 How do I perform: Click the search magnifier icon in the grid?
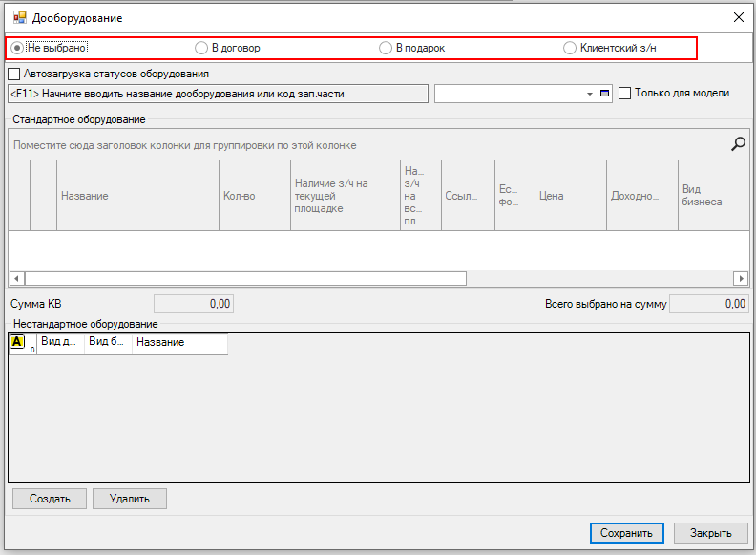738,144
